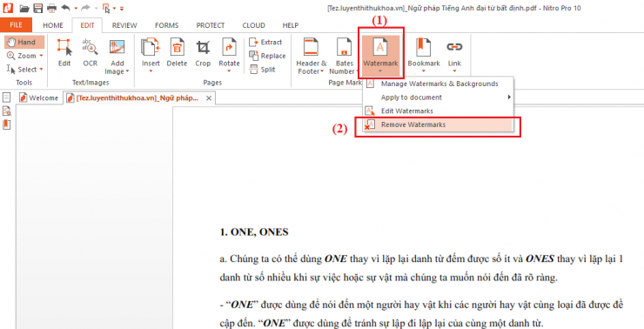
Task: Go to the REVIEW ribbon tab
Action: (x=124, y=25)
